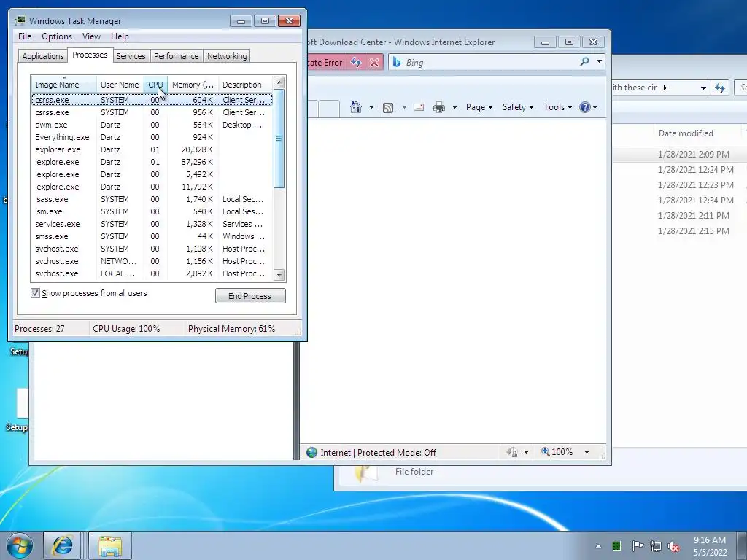The width and height of the screenshot is (747, 560).
Task: Click the Action Center flag tray icon
Action: pos(637,545)
